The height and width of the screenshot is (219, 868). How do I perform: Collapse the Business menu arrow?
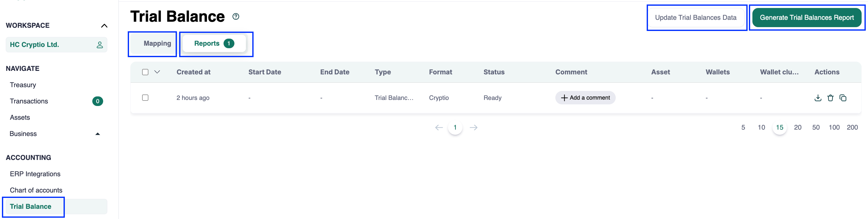pos(98,134)
